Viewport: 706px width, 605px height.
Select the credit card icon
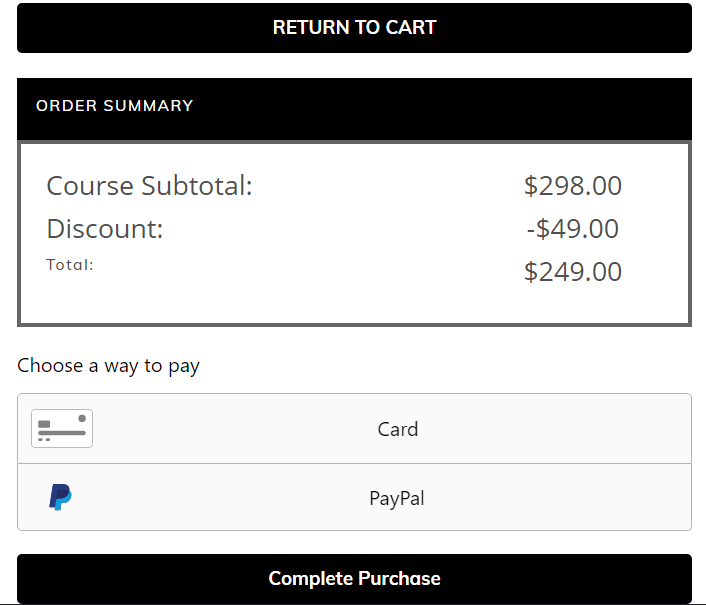coord(62,429)
